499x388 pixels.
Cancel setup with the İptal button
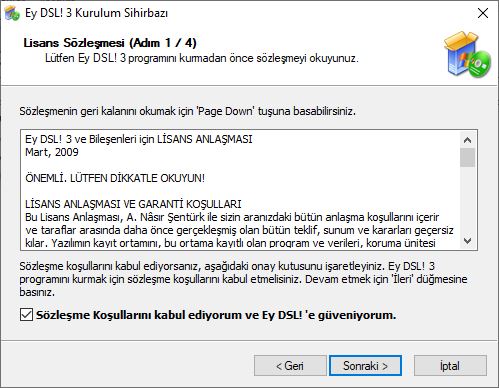[x=450, y=366]
